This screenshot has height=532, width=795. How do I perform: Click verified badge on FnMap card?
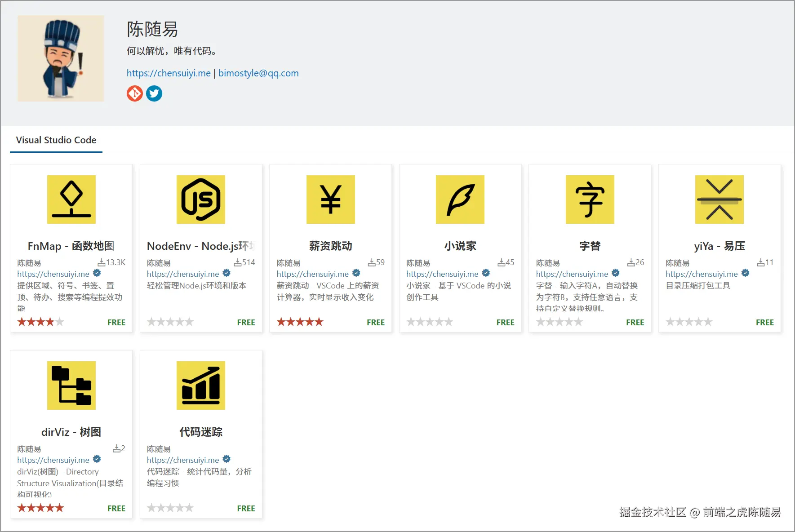coord(97,273)
